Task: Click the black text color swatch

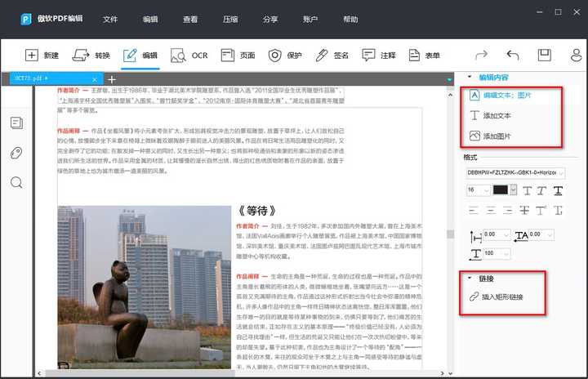Action: point(501,189)
